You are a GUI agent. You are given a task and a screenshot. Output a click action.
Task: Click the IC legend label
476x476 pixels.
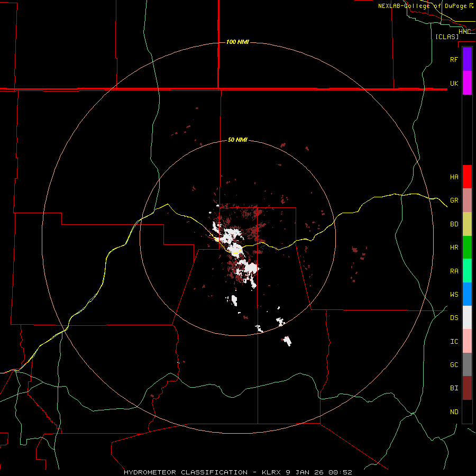pos(454,342)
